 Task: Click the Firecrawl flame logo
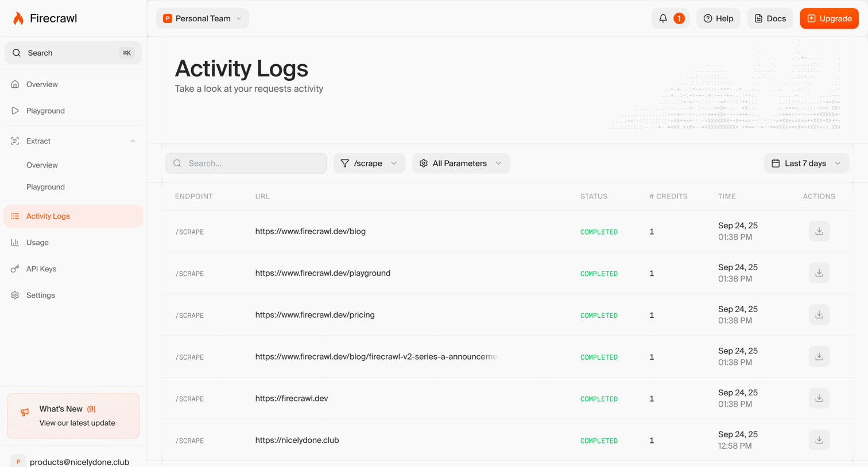[x=18, y=18]
